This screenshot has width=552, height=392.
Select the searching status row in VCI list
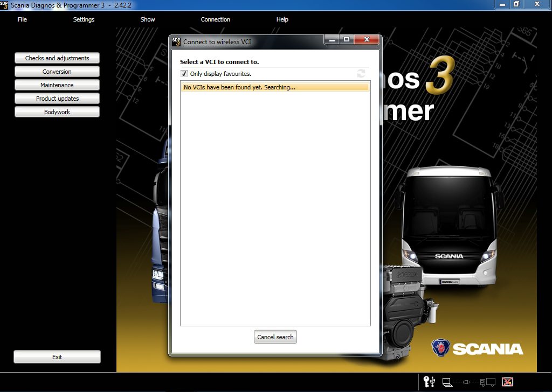[275, 86]
